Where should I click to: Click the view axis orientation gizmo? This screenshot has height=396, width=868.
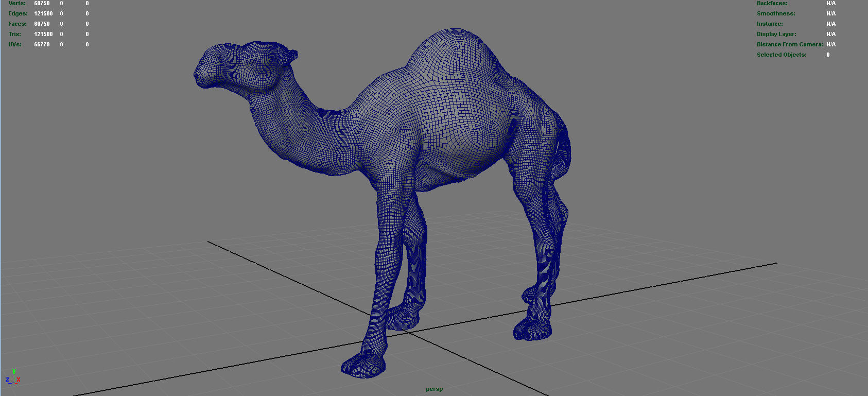coord(13,377)
